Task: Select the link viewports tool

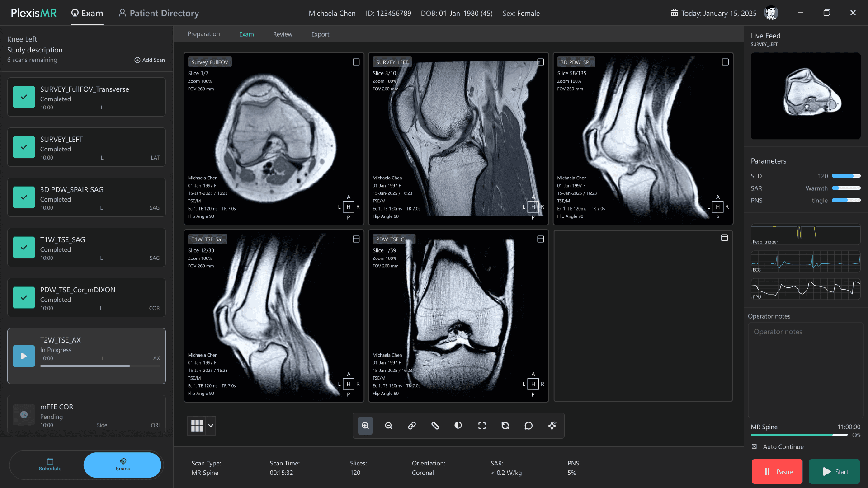Action: tap(412, 426)
